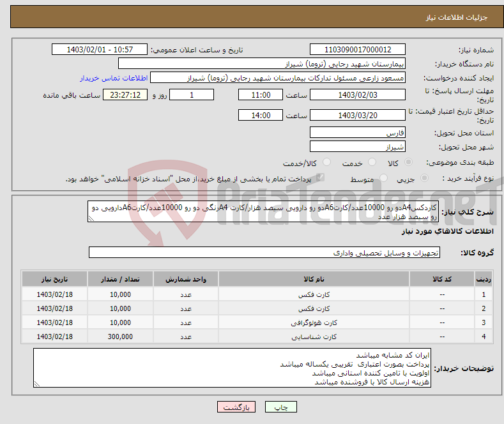Click the کارت هولوگرافی item name
504x424 pixels.
pos(314,323)
